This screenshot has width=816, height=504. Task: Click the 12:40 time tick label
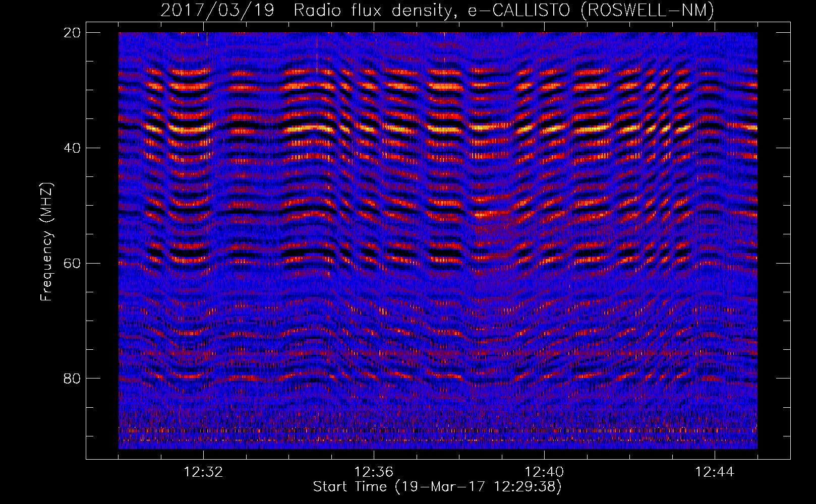pos(544,472)
